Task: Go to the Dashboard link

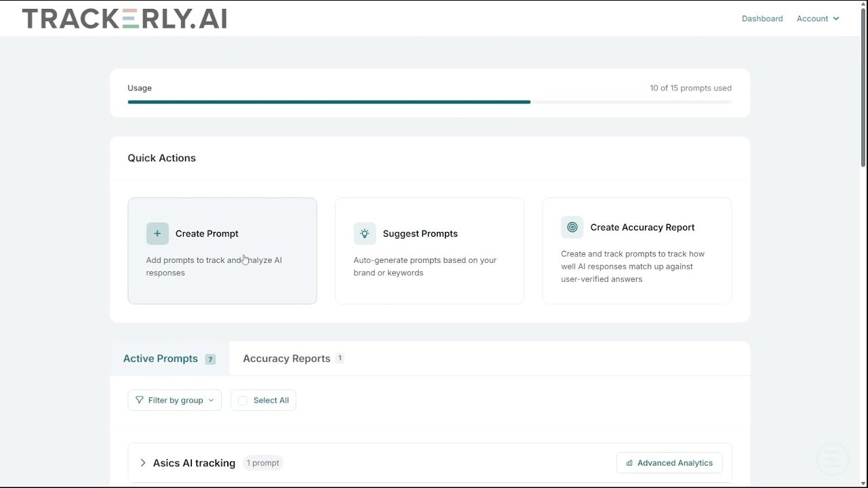Action: 762,19
